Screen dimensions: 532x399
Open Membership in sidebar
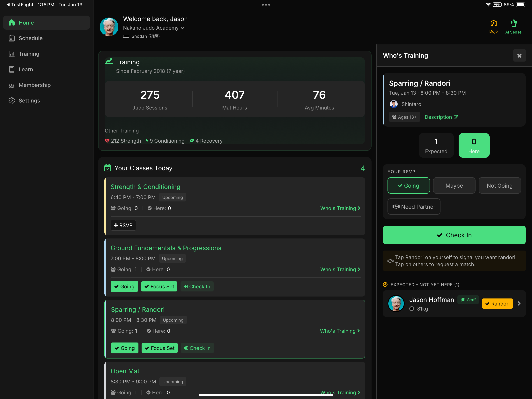coord(46,85)
